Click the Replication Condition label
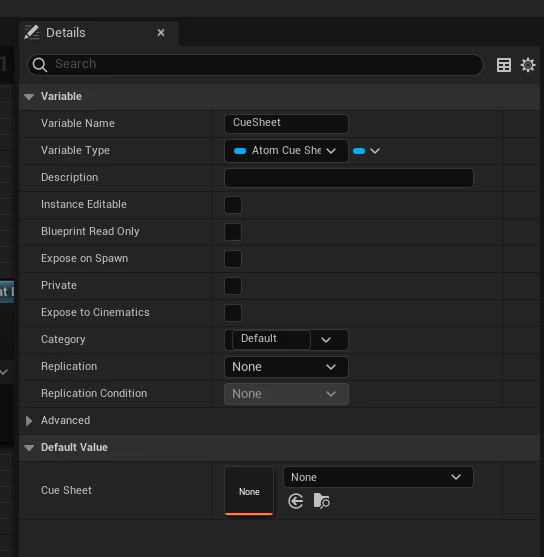The height and width of the screenshot is (557, 544). (94, 393)
